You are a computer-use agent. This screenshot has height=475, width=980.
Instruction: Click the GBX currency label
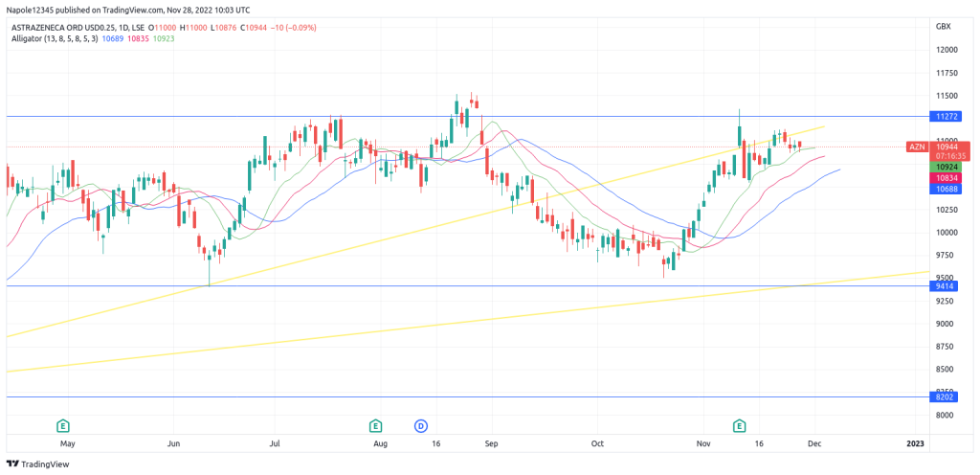(943, 27)
